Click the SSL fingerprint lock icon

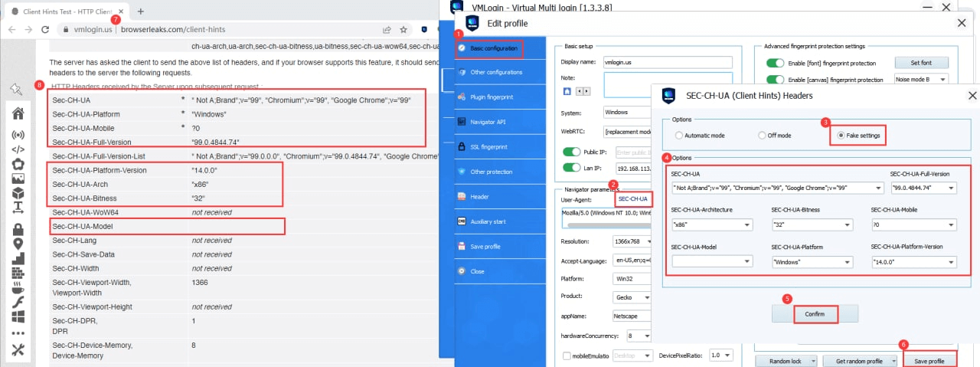pyautogui.click(x=462, y=146)
